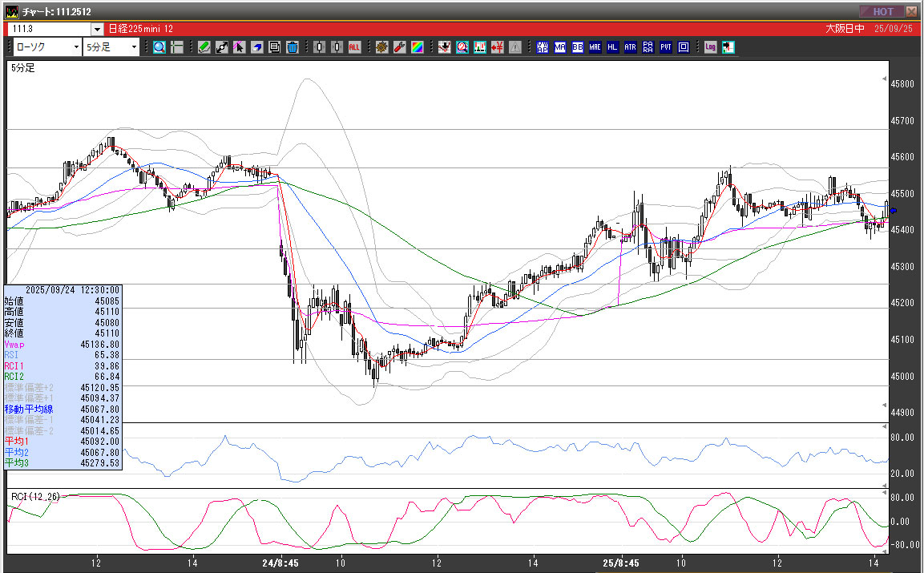This screenshot has height=573, width=924.
Task: Expand the 111.3 symbol code dropdown
Action: pos(97,29)
